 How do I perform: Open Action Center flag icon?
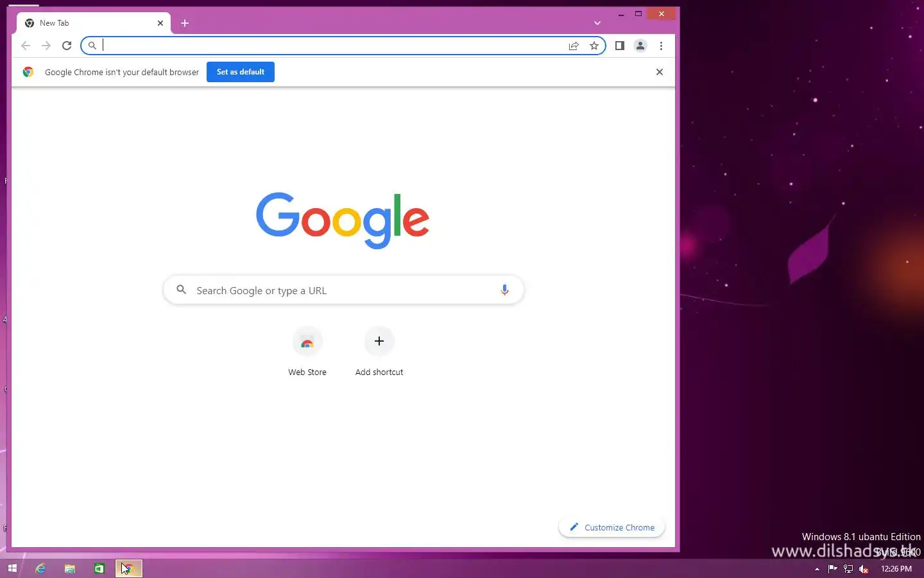click(833, 568)
